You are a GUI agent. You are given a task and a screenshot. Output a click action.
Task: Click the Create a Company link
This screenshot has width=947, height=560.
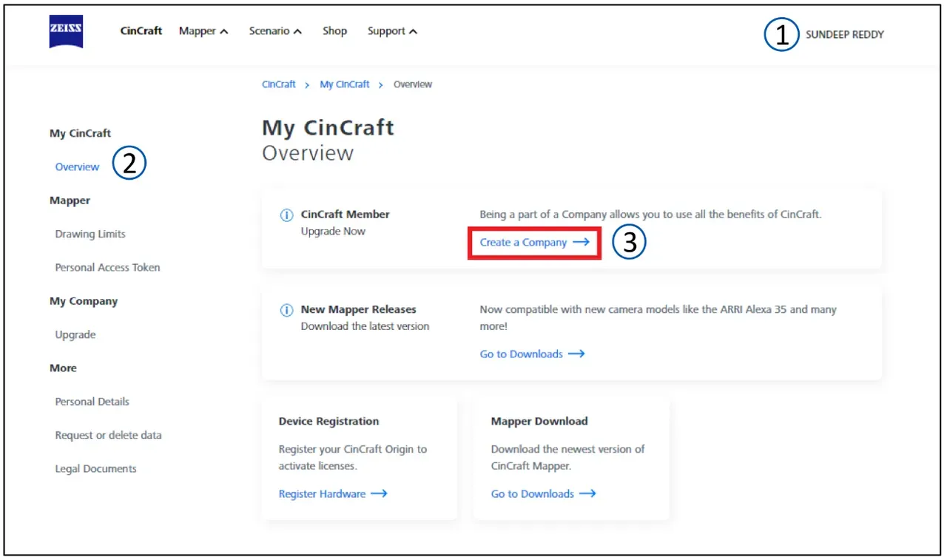(x=534, y=243)
